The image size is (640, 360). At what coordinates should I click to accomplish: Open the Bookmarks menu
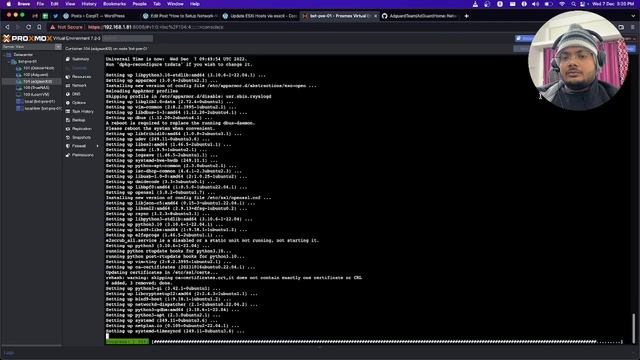pyautogui.click(x=114, y=4)
